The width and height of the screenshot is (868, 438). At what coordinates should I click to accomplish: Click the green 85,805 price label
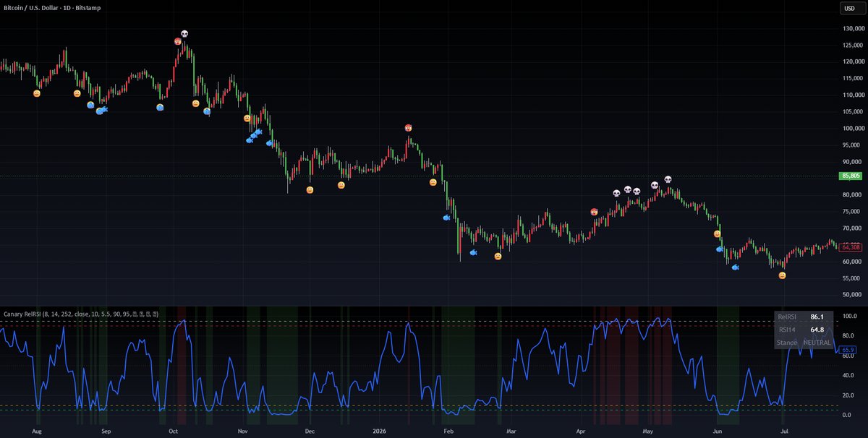[851, 176]
